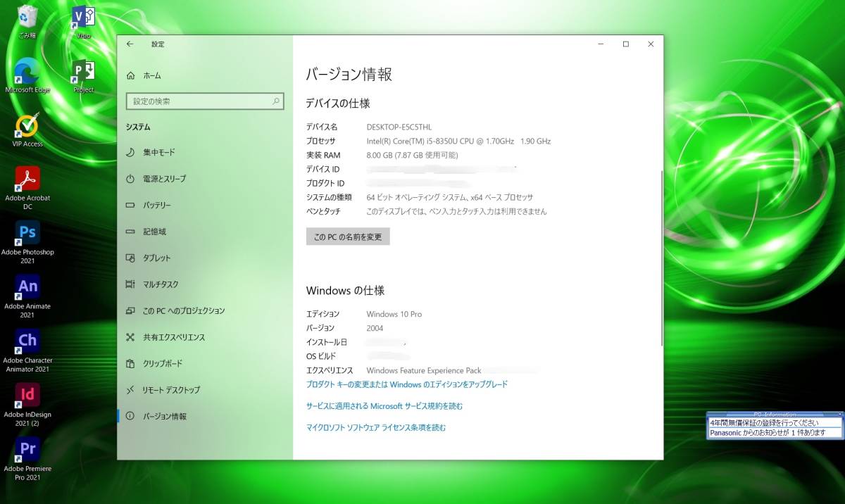The width and height of the screenshot is (845, 504).
Task: Click device name DESKTOP-E5C5THL text
Action: coord(399,127)
